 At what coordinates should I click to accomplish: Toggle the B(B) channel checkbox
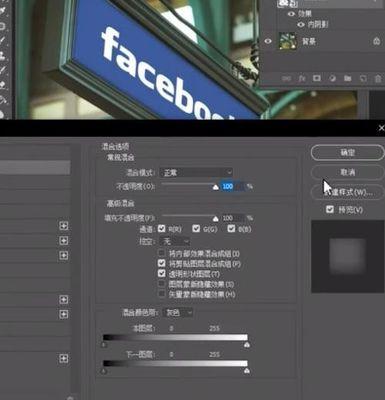coord(231,228)
